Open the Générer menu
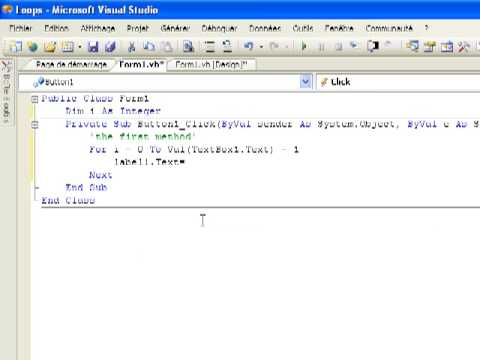This screenshot has height=360, width=480. tap(175, 28)
